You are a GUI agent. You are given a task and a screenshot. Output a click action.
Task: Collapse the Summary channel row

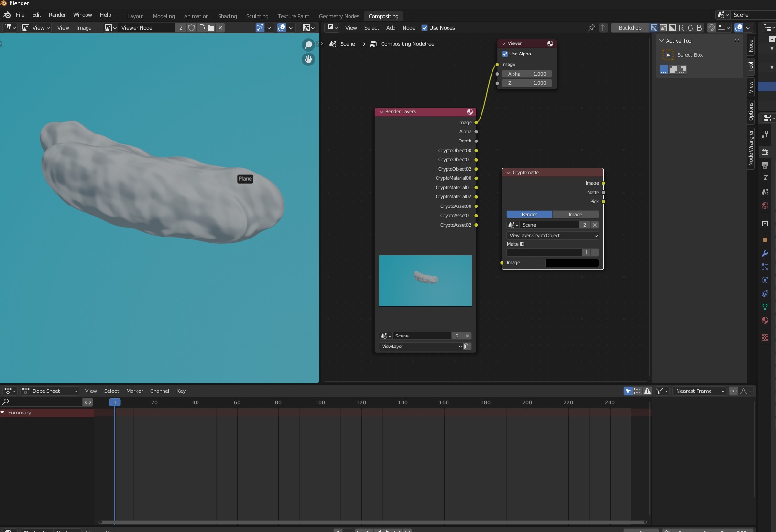point(3,413)
